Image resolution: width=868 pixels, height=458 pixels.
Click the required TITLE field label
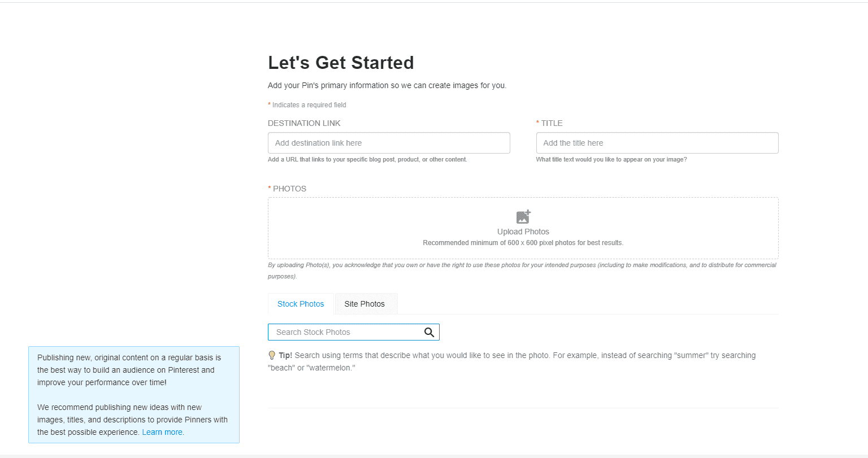tap(552, 123)
